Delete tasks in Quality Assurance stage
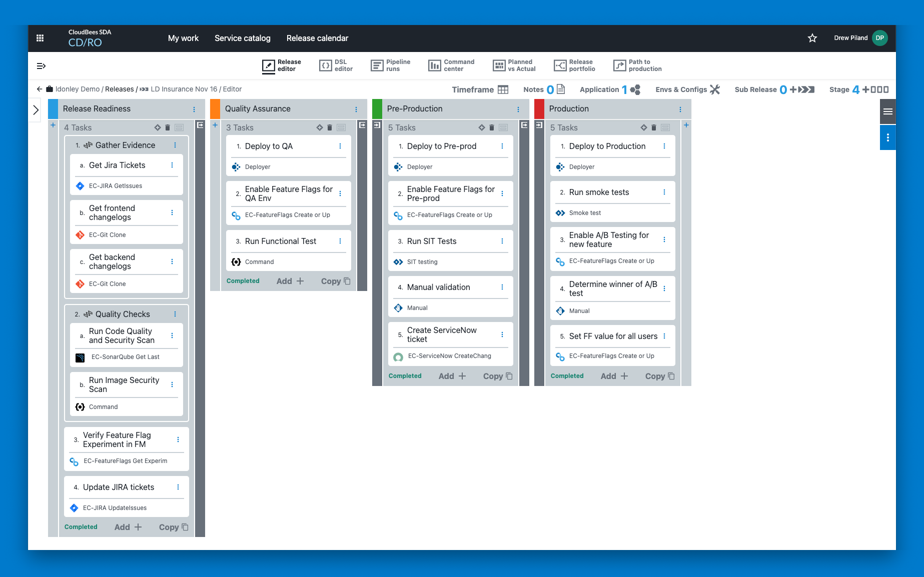924x577 pixels. coord(330,127)
